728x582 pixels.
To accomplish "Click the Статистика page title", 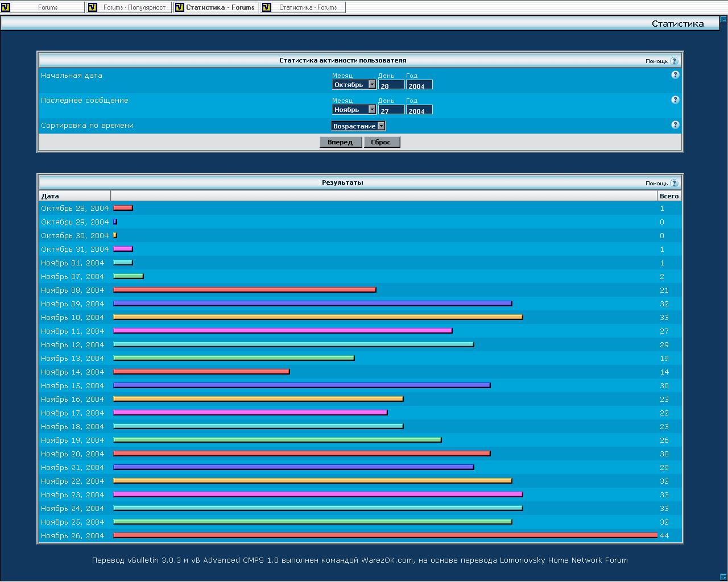I will [677, 23].
